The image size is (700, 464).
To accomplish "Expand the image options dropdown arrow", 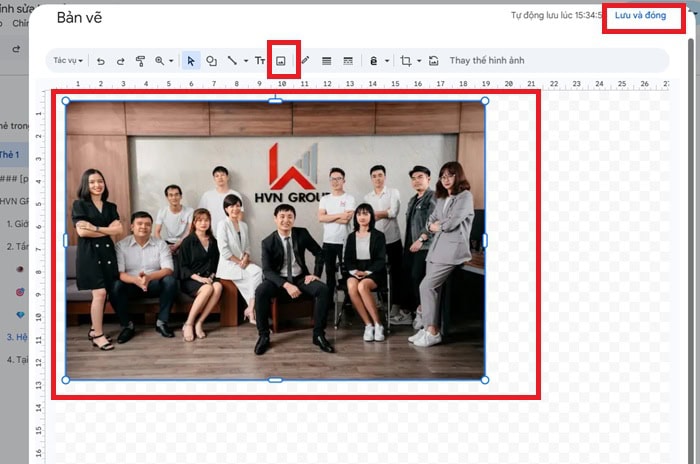I will pos(387,61).
